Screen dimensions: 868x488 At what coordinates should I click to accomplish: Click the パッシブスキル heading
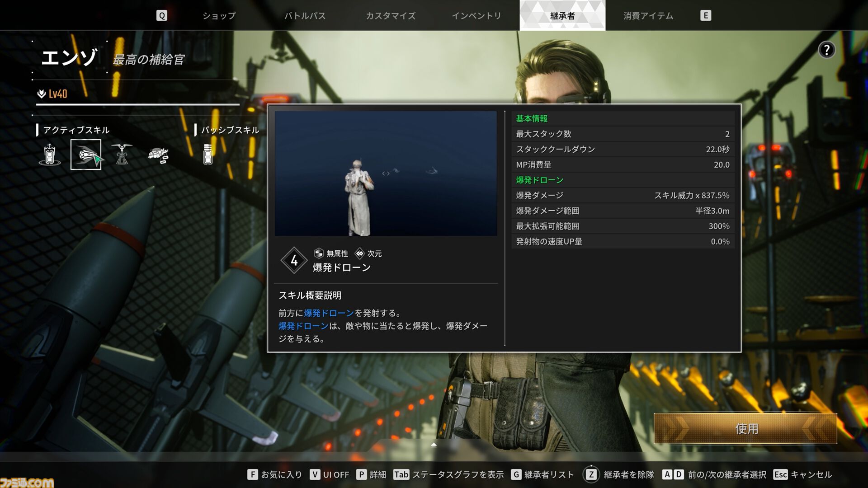(230, 130)
